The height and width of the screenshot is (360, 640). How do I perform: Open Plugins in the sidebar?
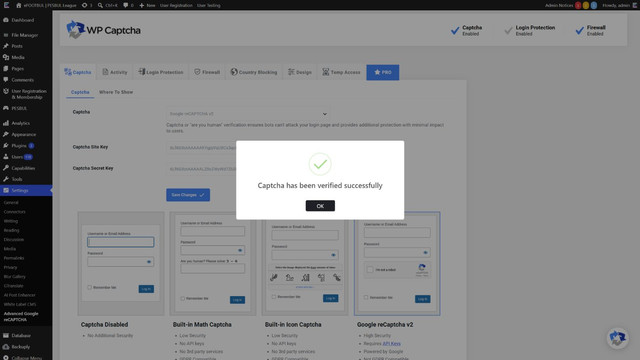tap(19, 146)
